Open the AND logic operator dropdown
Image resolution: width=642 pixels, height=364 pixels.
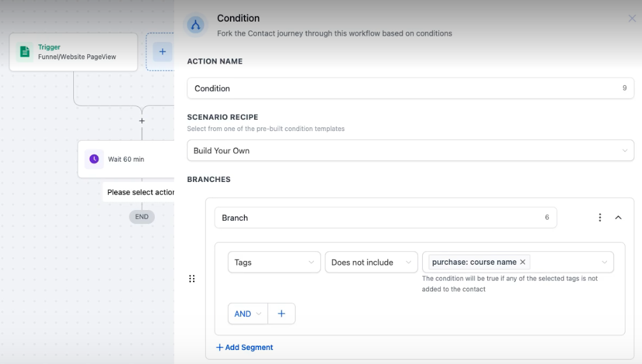click(x=248, y=314)
